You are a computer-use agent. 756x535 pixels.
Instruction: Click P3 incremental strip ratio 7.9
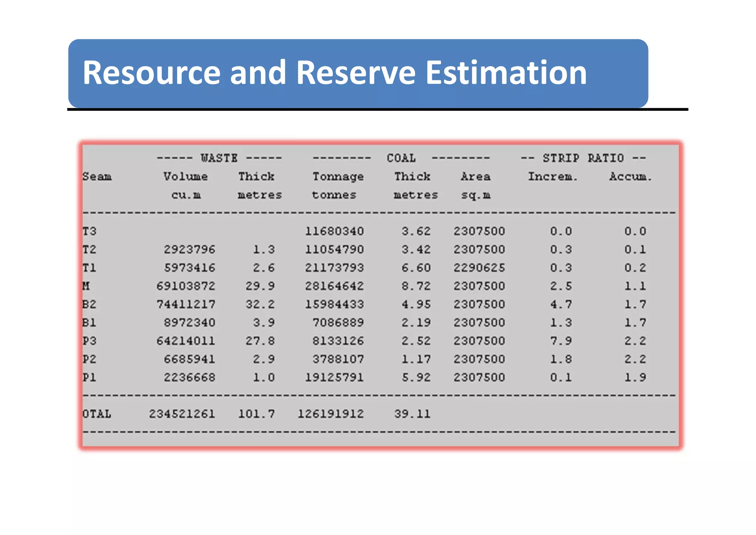point(560,341)
